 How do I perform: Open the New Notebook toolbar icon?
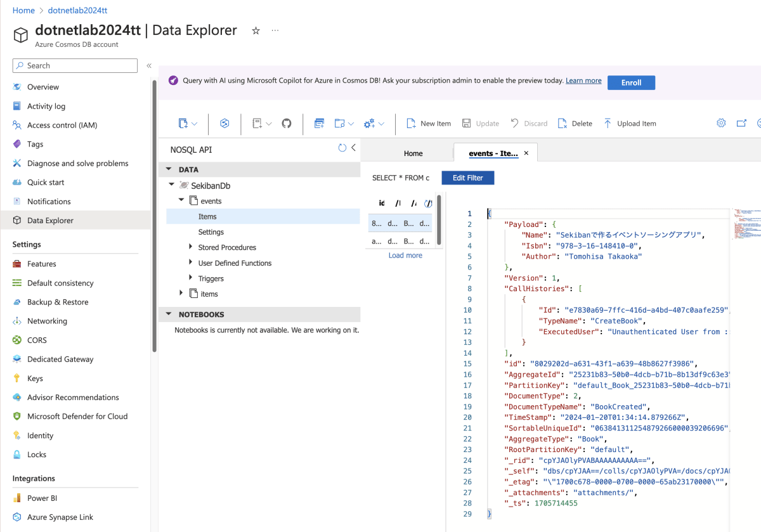[257, 124]
